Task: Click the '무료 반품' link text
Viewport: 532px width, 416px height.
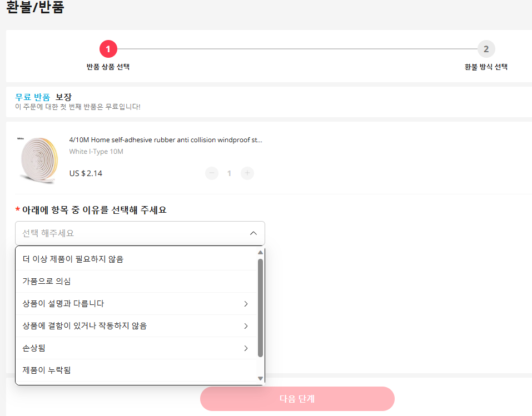Action: coord(33,97)
